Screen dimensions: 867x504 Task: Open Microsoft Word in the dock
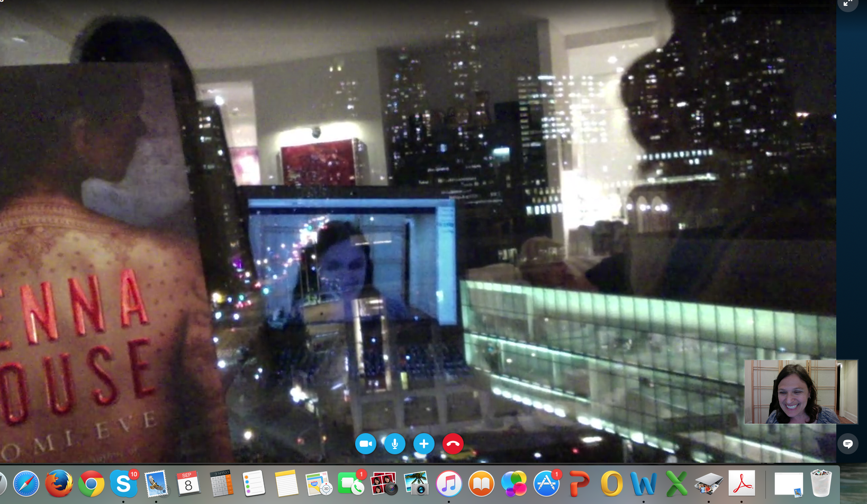tap(643, 484)
